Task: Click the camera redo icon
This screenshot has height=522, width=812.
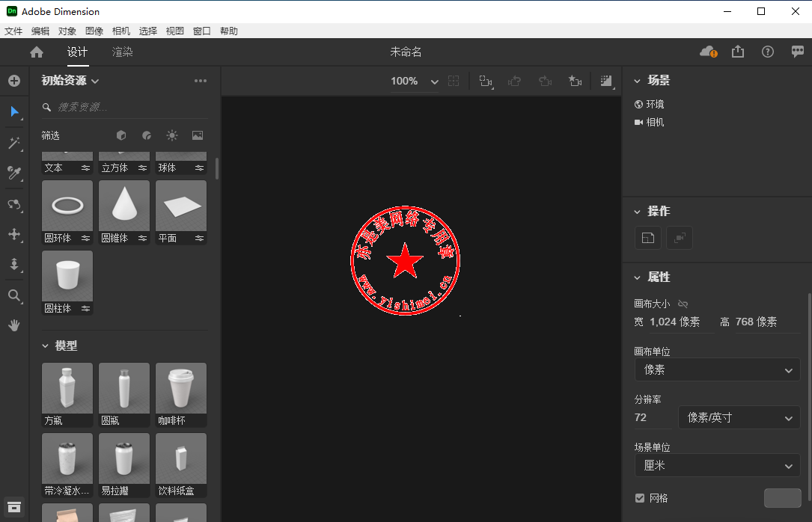Action: [545, 82]
